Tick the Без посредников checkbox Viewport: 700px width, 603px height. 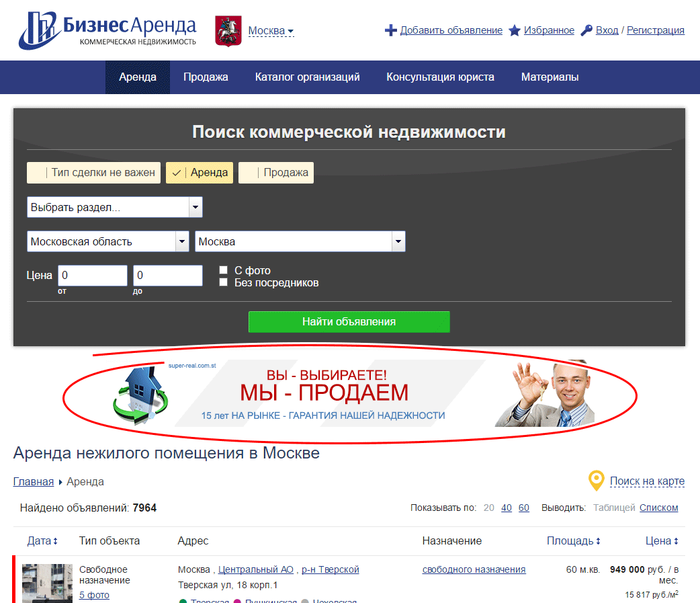point(224,282)
